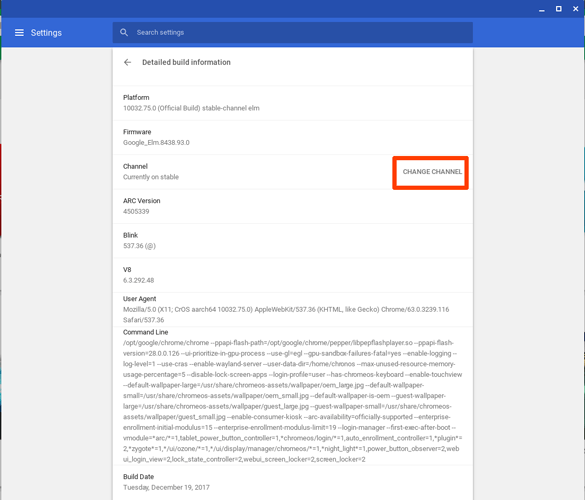Click the ARC Version label

[142, 201]
